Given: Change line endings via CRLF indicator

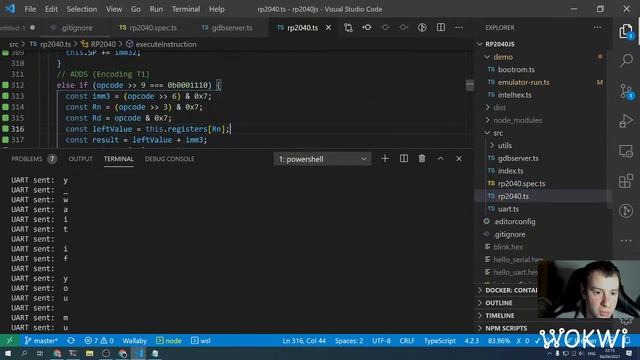Looking at the screenshot, I should [x=407, y=340].
